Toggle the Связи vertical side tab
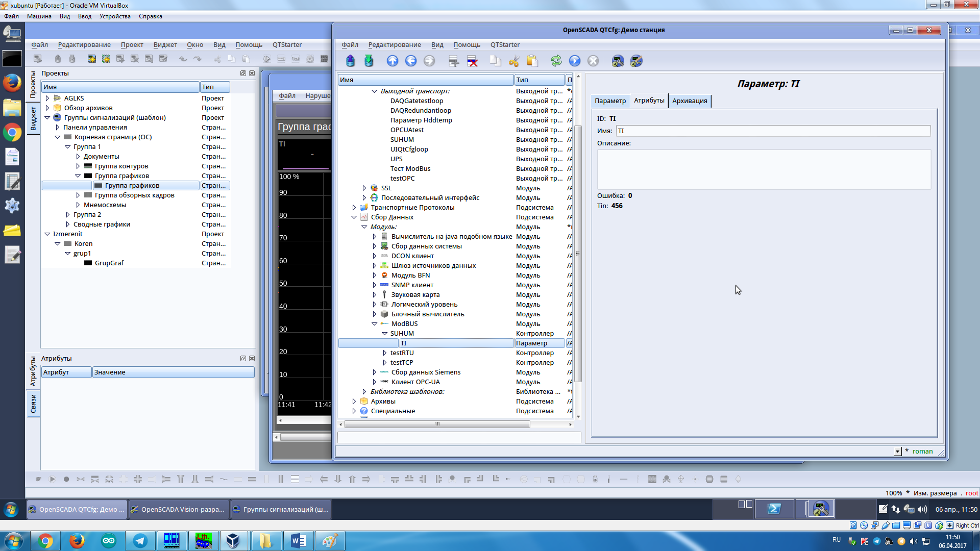Image resolution: width=980 pixels, height=551 pixels. click(x=33, y=404)
